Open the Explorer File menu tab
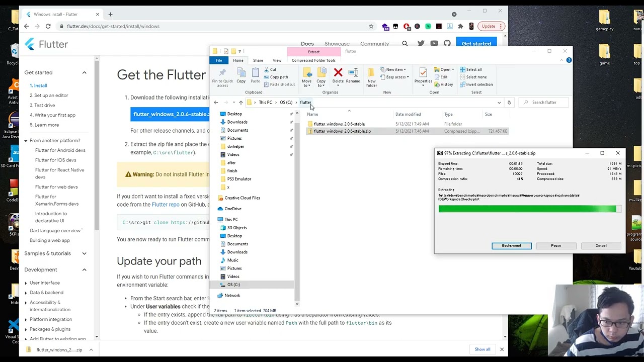644x362 pixels. 219,60
